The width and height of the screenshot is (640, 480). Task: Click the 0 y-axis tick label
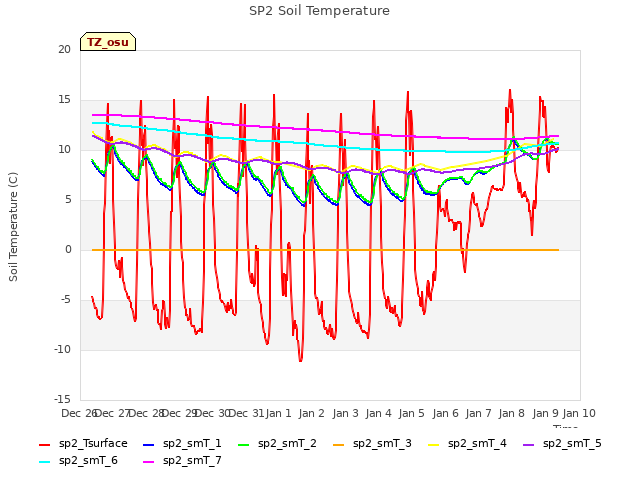click(x=68, y=249)
